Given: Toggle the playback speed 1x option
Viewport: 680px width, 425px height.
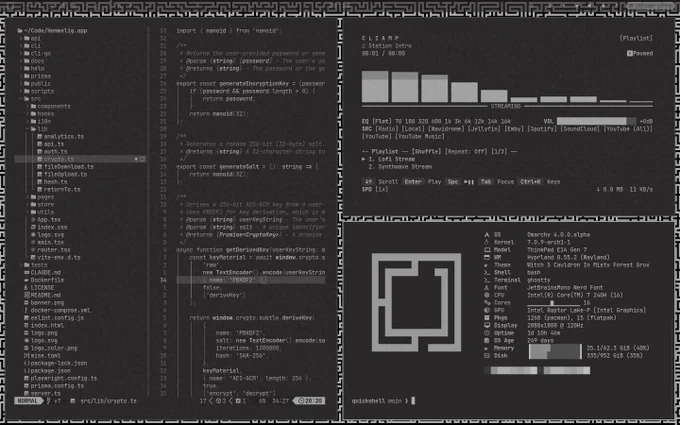Looking at the screenshot, I should tap(381, 190).
